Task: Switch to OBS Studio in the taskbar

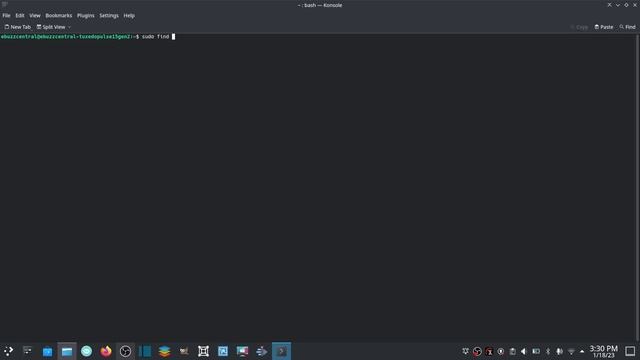Action: 125,351
